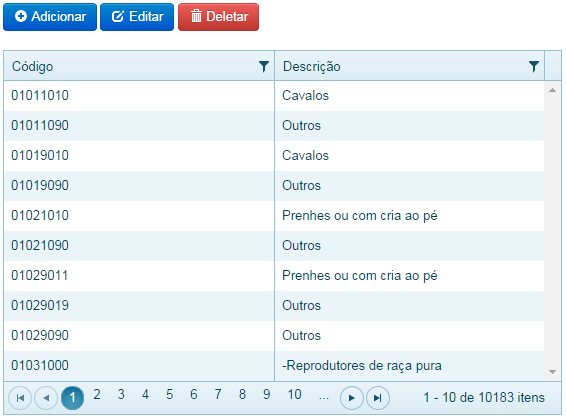Screen dimensions: 566x419
Task: Select page 9 in pager
Action: [266, 394]
